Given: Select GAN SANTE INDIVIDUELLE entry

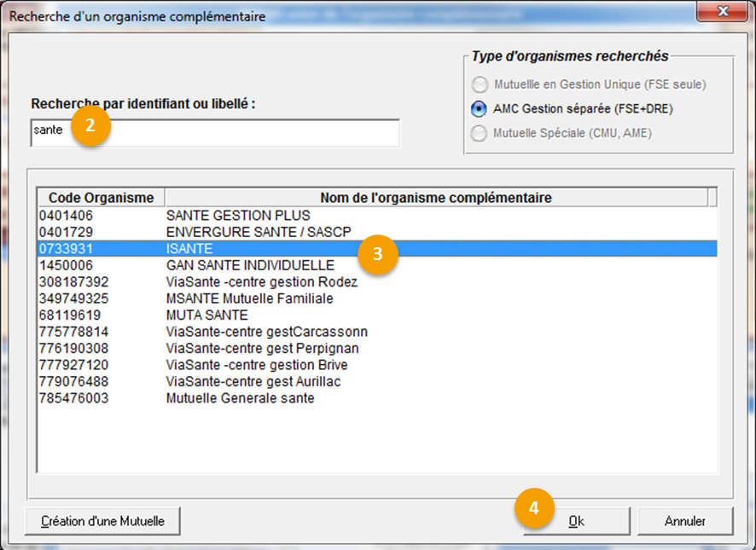Looking at the screenshot, I should (250, 265).
